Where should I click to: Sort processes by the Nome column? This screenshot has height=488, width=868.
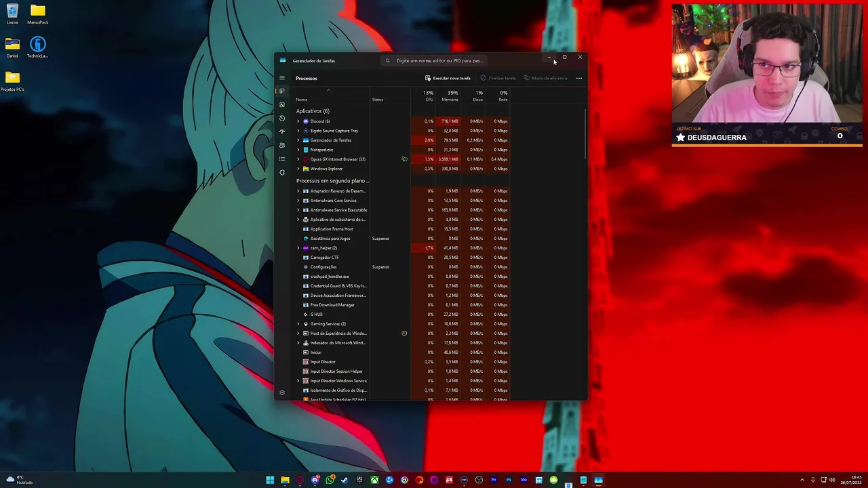(x=332, y=96)
